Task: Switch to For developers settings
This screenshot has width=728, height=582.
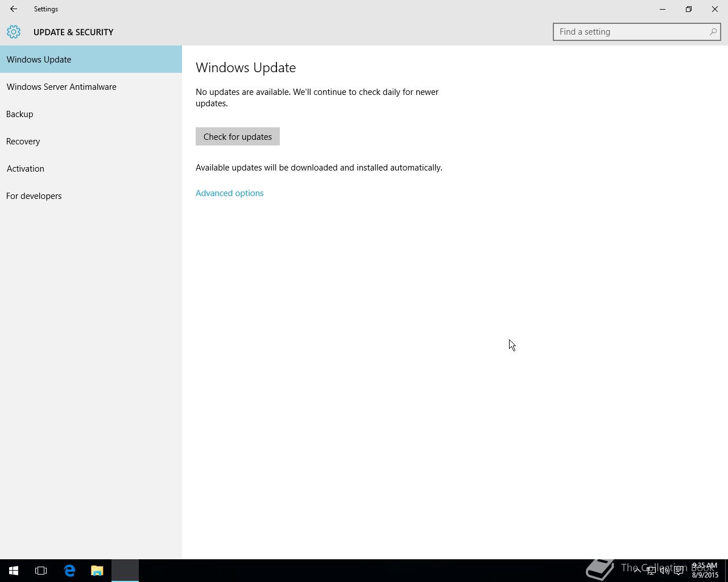Action: pyautogui.click(x=91, y=196)
